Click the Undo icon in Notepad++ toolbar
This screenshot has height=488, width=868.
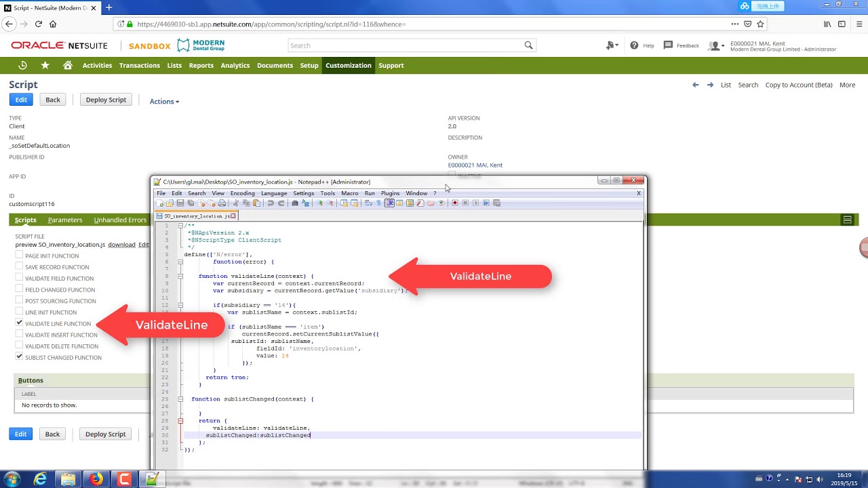pos(271,203)
